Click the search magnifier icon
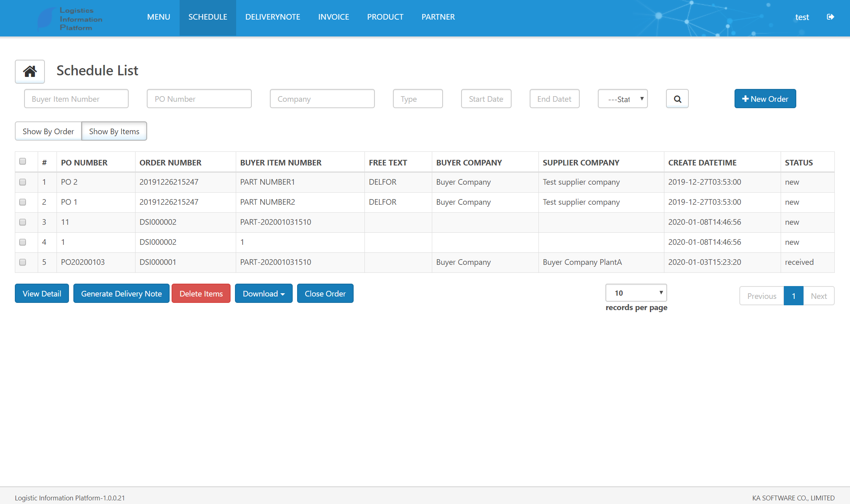Viewport: 850px width, 504px height. coord(677,99)
